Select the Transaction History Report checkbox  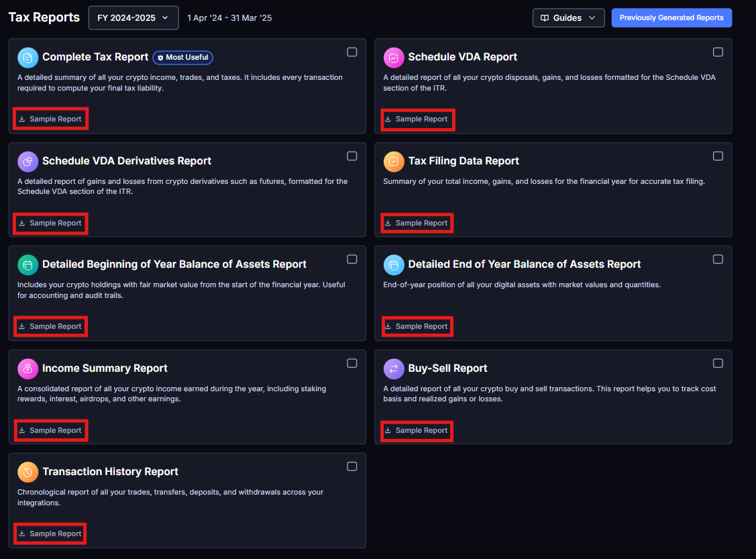(352, 466)
